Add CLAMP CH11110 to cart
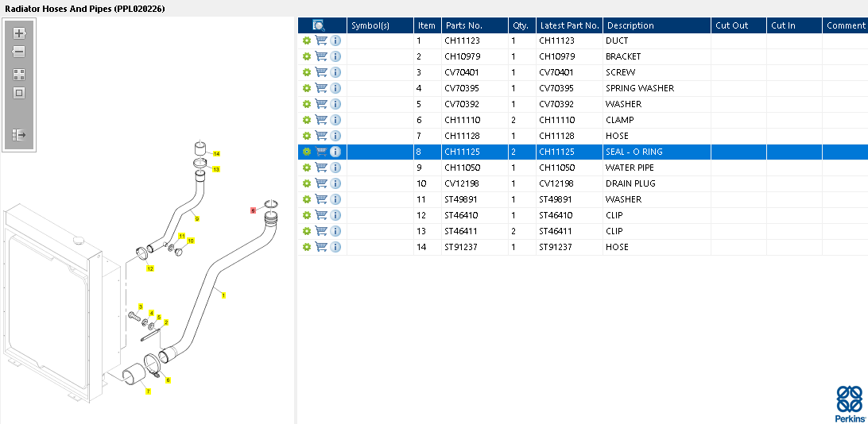Viewport: 868px width, 424px height. coord(321,120)
